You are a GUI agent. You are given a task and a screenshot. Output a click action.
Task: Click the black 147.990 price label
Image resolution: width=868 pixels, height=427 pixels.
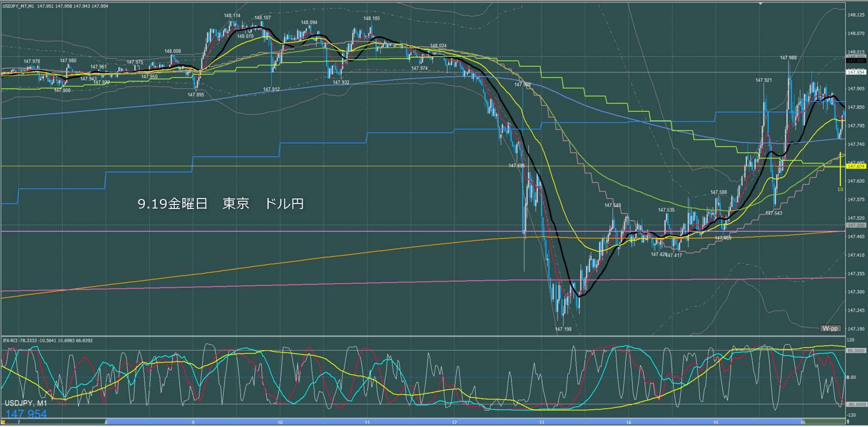pyautogui.click(x=856, y=61)
